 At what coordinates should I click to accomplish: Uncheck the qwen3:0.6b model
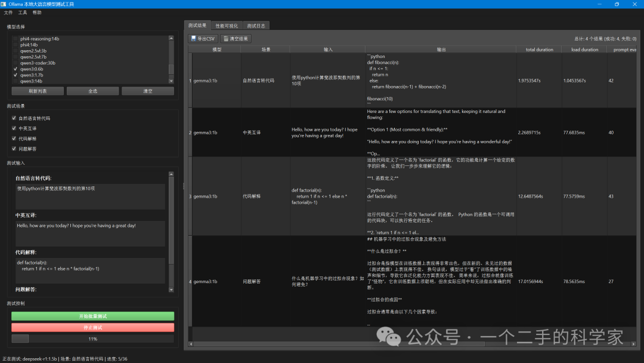click(16, 69)
